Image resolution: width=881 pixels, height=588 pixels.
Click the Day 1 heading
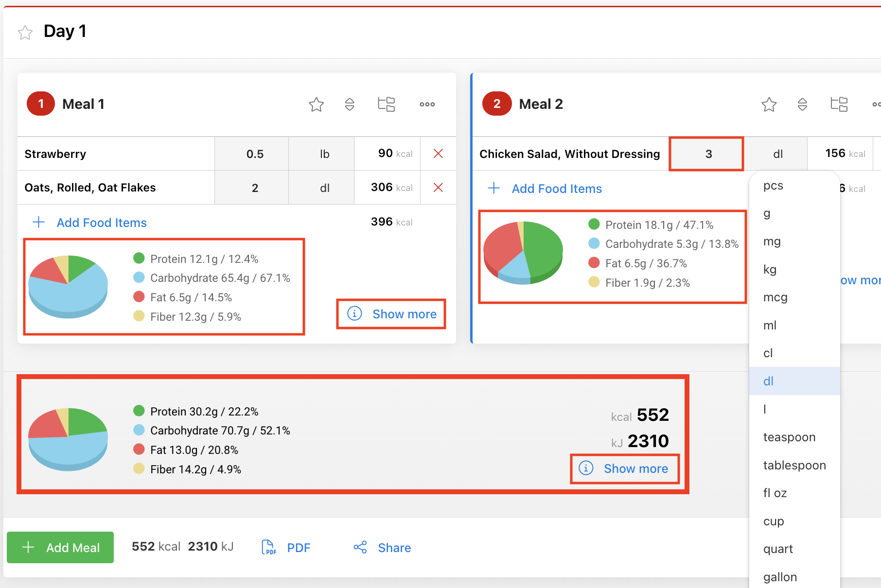pyautogui.click(x=65, y=31)
